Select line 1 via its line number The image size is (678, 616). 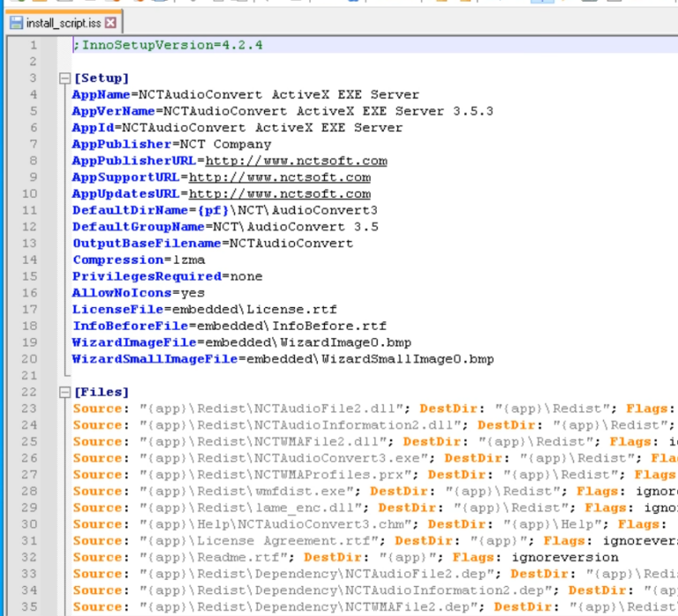point(33,45)
